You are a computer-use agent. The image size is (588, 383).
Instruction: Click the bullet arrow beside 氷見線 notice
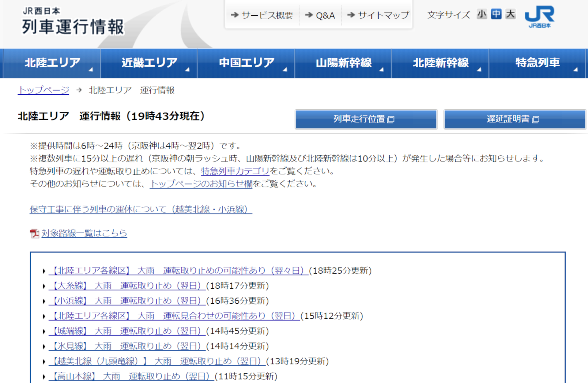click(44, 347)
